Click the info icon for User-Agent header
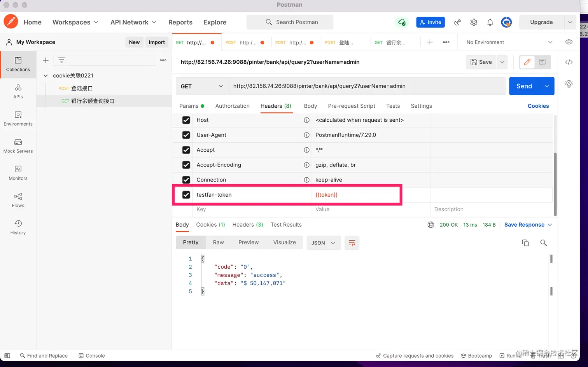Viewport: 588px width, 367px height. pos(306,135)
